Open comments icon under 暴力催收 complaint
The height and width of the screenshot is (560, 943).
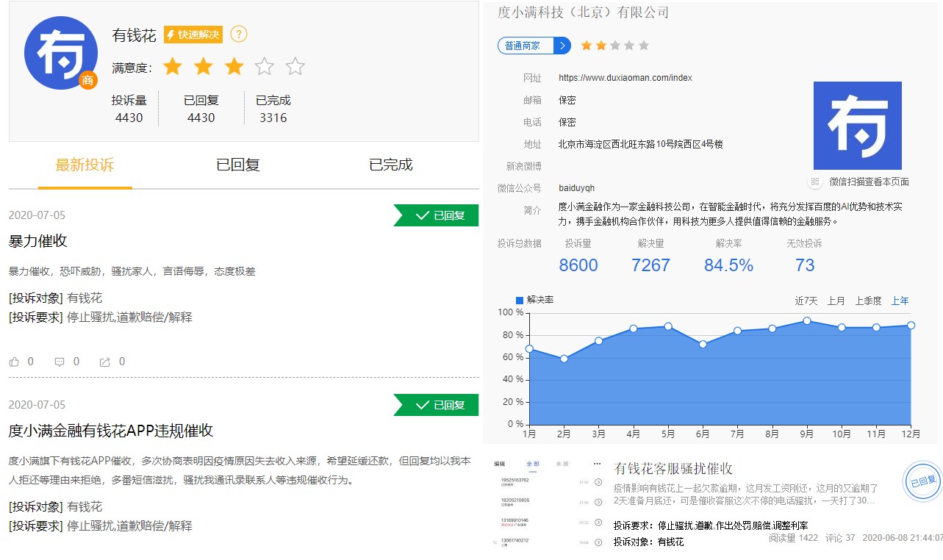(60, 362)
